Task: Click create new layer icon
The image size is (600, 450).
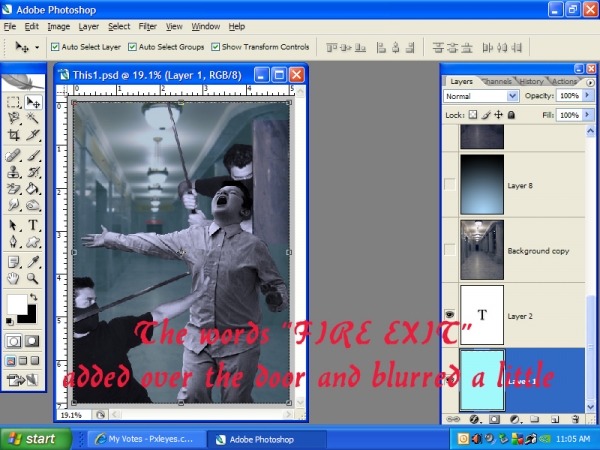Action: (555, 419)
